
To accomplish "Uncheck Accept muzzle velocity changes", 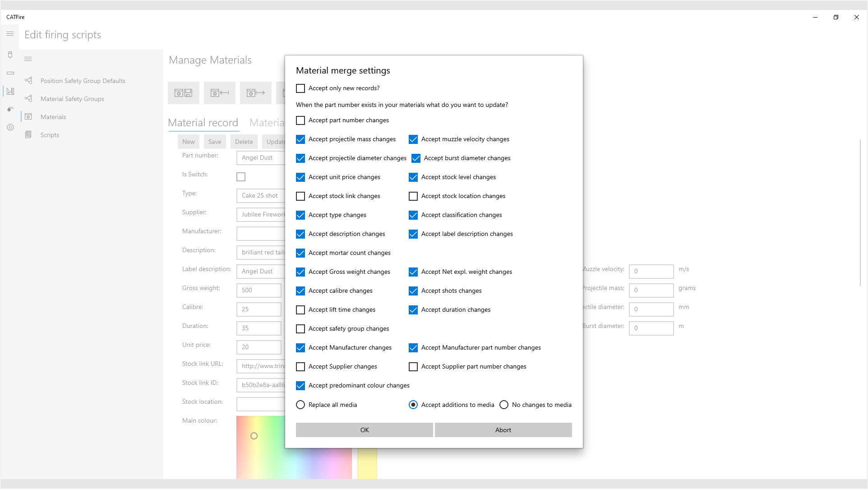I will coord(413,139).
